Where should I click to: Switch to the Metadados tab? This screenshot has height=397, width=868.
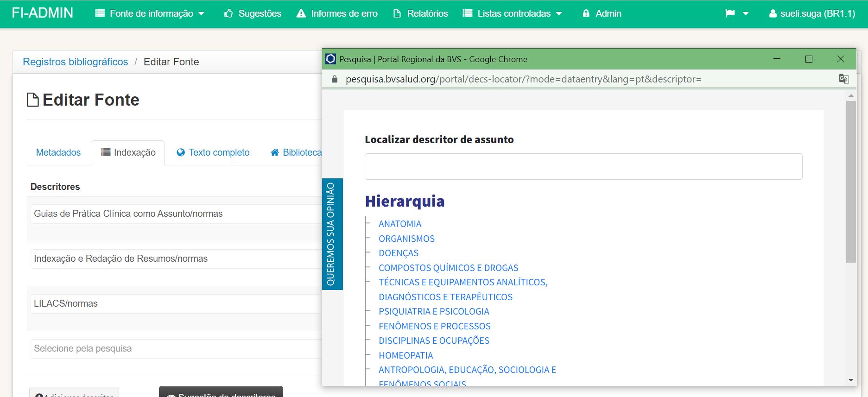tap(58, 152)
